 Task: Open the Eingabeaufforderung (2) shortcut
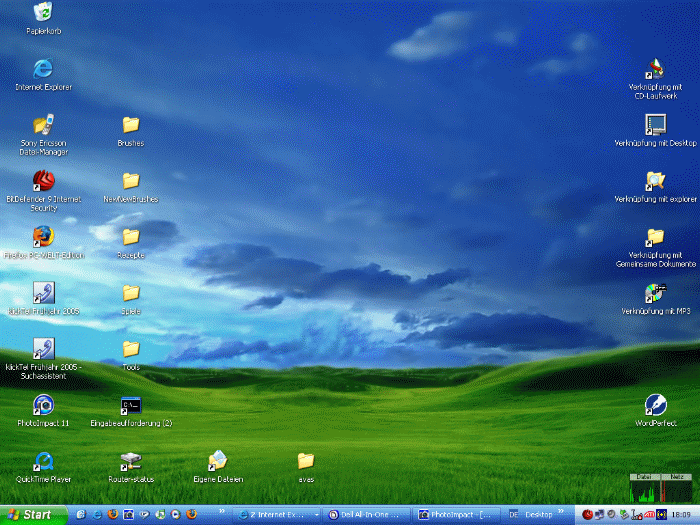pyautogui.click(x=131, y=405)
